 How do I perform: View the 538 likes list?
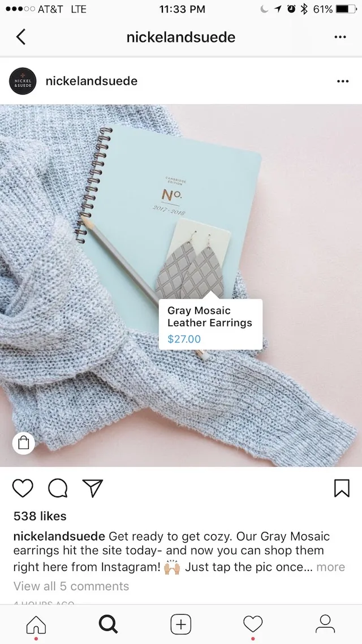(40, 516)
